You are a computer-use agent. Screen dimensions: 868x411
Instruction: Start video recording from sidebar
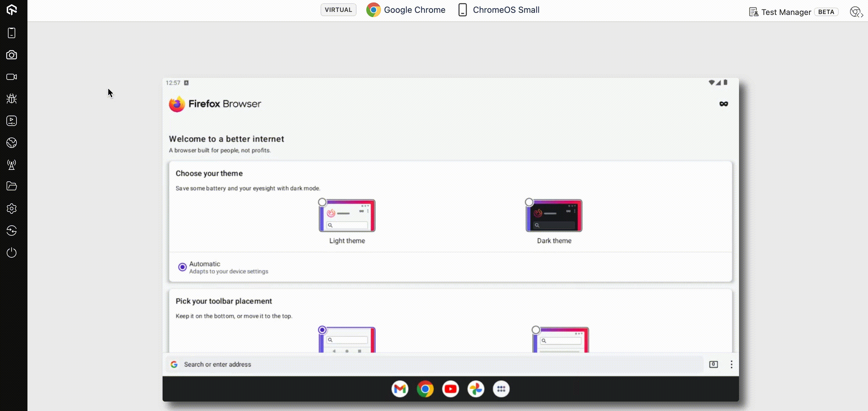(12, 77)
